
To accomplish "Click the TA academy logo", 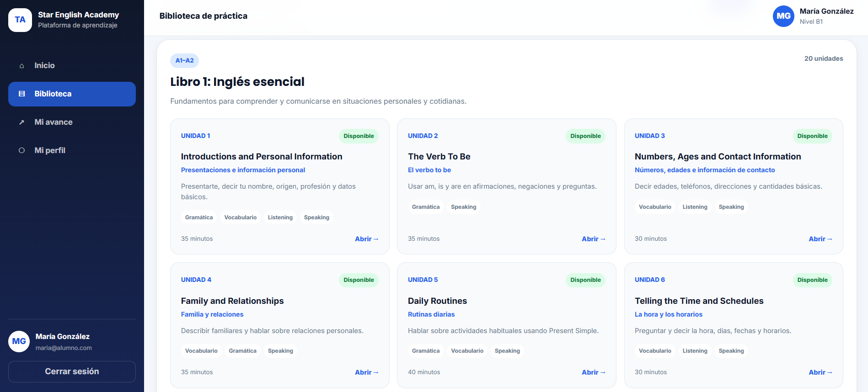I will pos(20,20).
